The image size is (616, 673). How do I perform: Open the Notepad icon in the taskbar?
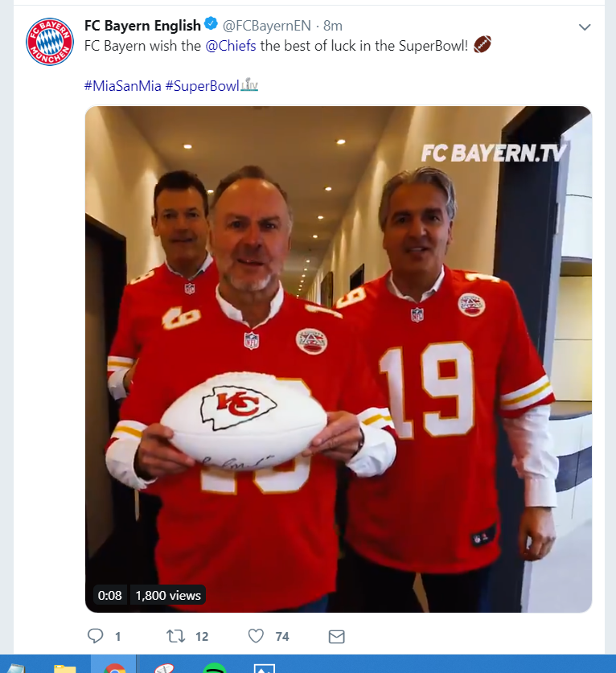(15, 668)
